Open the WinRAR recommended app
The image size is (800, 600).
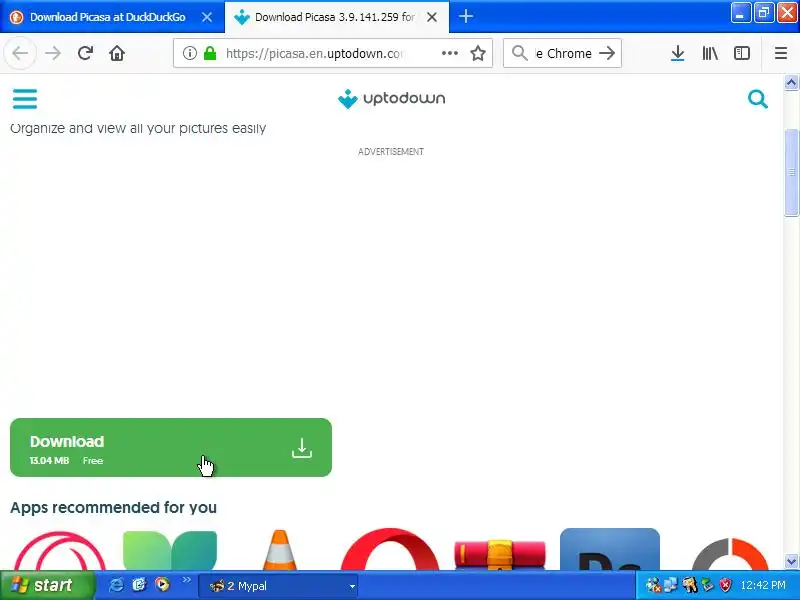500,554
